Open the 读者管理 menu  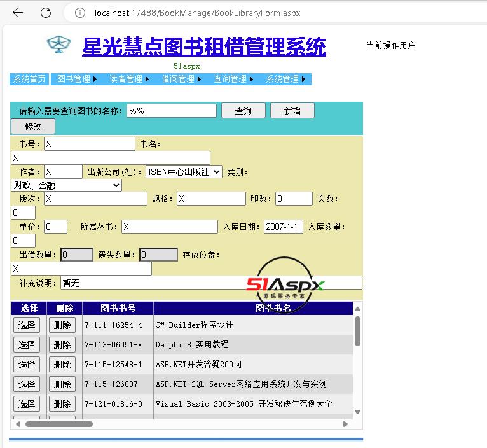tap(129, 79)
